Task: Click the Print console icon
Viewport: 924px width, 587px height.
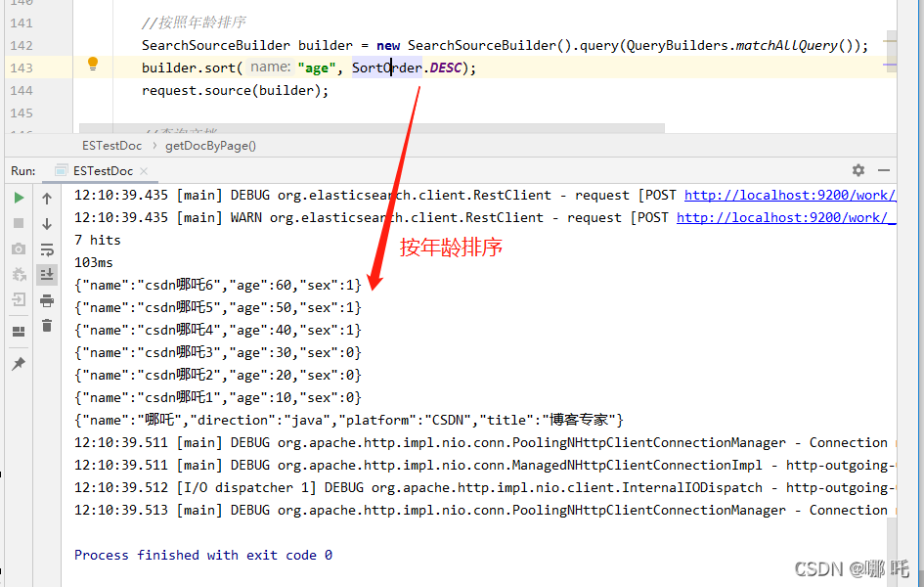Action: [x=47, y=300]
